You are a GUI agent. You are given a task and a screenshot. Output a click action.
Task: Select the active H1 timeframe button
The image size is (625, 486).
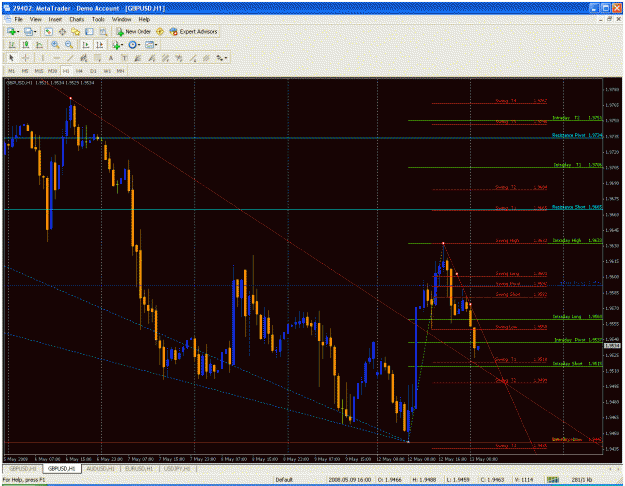pos(66,71)
